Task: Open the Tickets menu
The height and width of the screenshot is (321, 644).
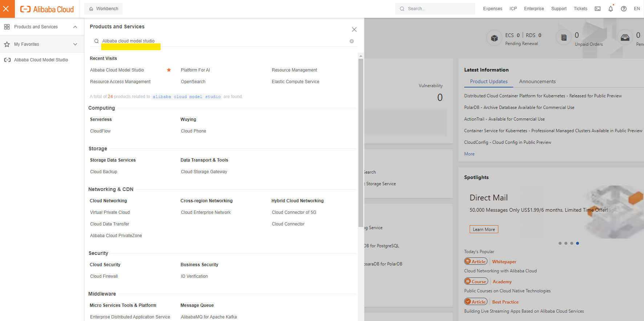Action: (x=580, y=9)
